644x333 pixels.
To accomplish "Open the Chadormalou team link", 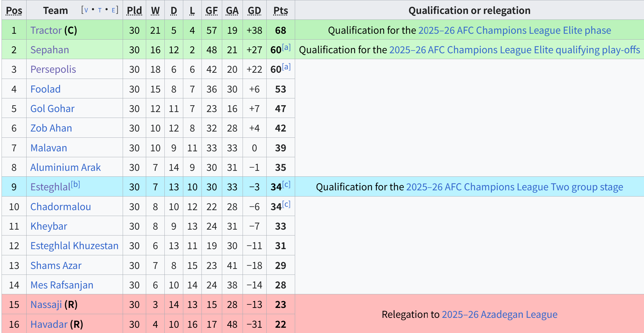I will tap(61, 207).
